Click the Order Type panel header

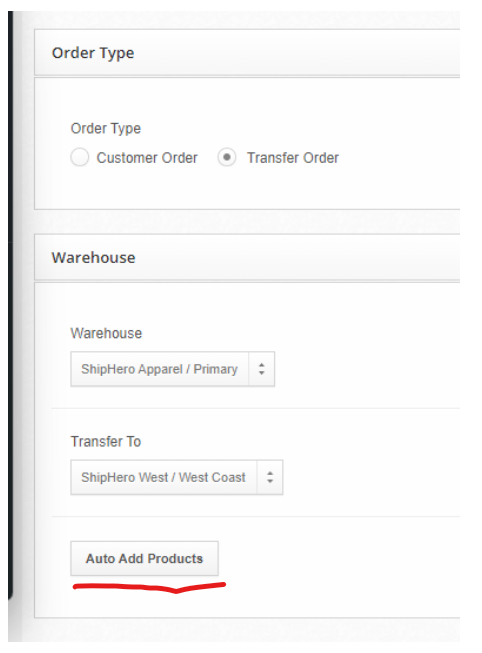(x=247, y=52)
